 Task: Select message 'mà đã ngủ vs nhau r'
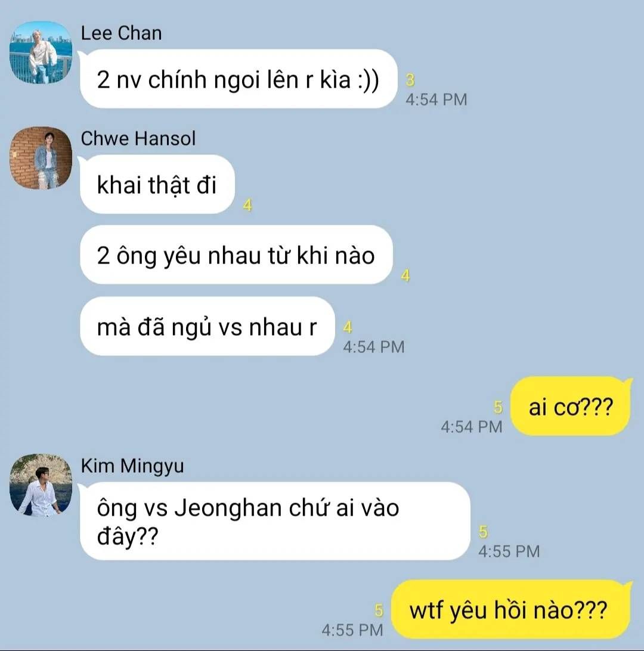click(207, 326)
